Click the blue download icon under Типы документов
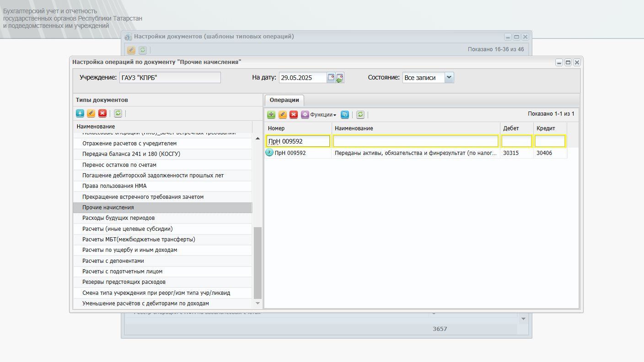644x362 pixels. (x=80, y=113)
